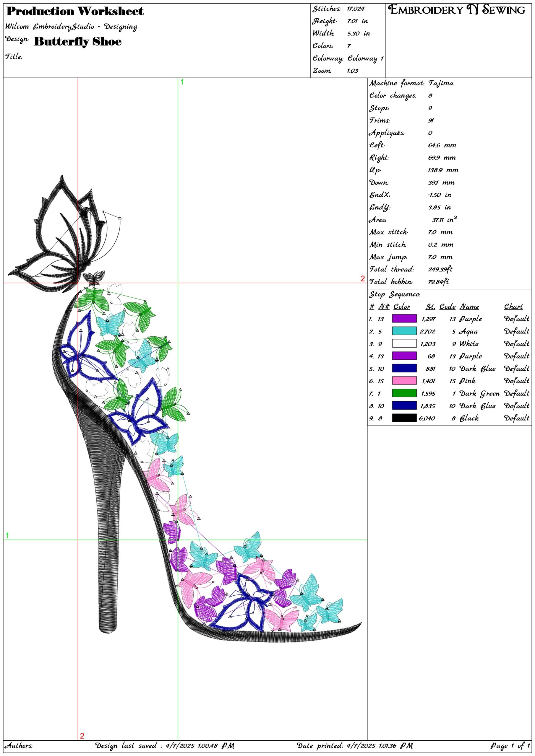The width and height of the screenshot is (535, 756).
Task: Click the machine format value 'Tajima'
Action: point(441,83)
